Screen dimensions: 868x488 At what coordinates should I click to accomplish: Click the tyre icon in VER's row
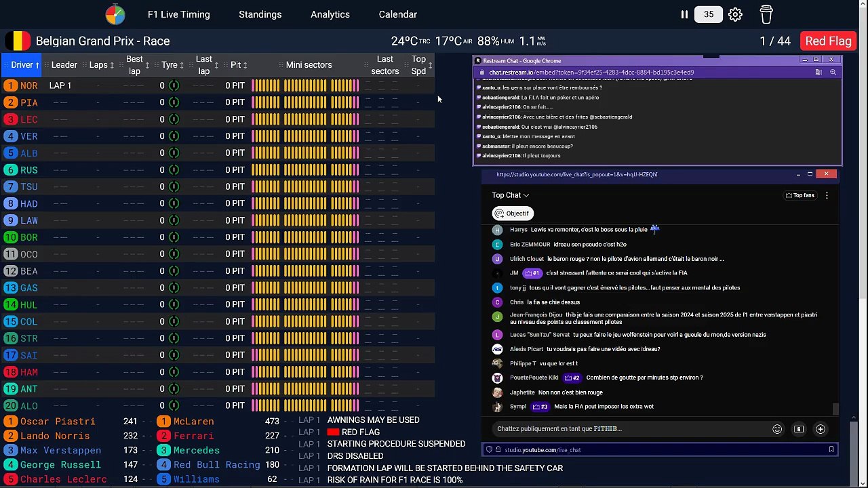(174, 136)
